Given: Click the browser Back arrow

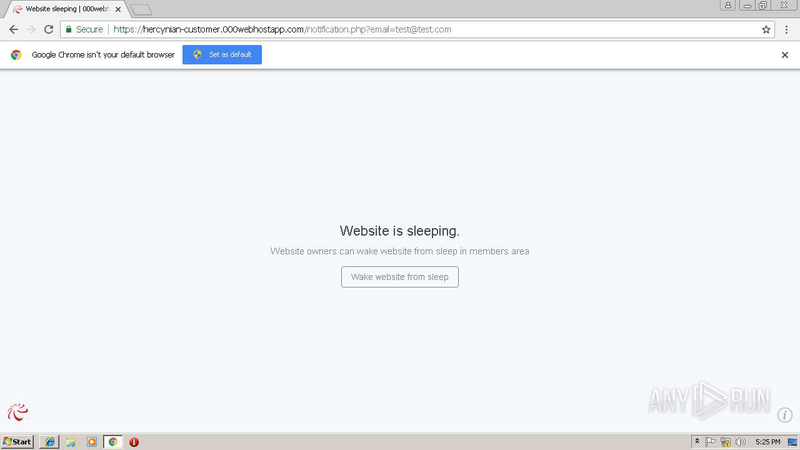Looking at the screenshot, I should [x=13, y=30].
